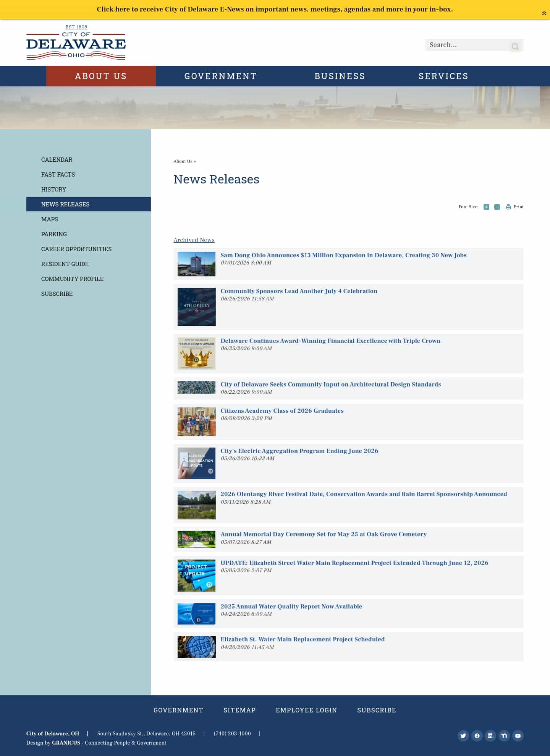Open History sidebar item
This screenshot has height=756, width=550.
click(x=53, y=190)
